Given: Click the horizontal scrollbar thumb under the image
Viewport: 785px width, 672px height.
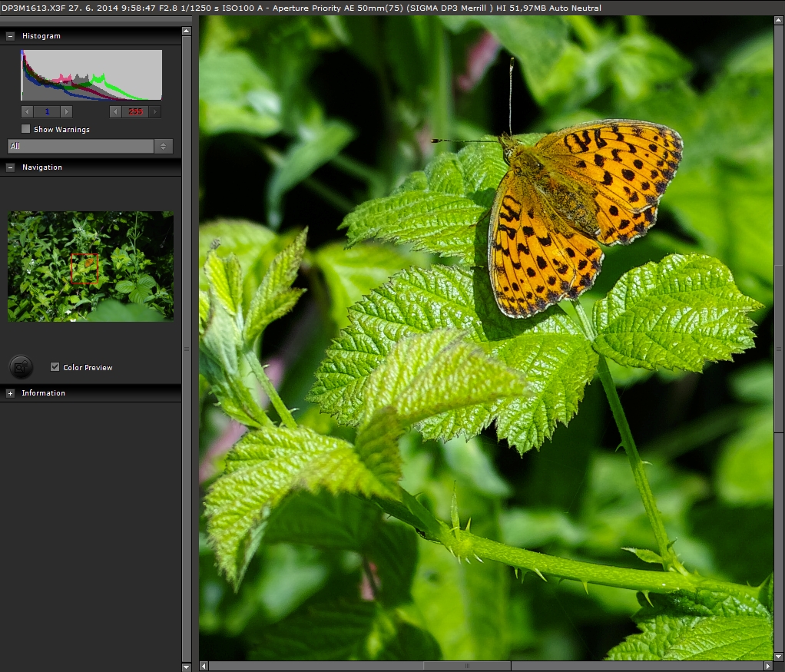Looking at the screenshot, I should coord(467,666).
